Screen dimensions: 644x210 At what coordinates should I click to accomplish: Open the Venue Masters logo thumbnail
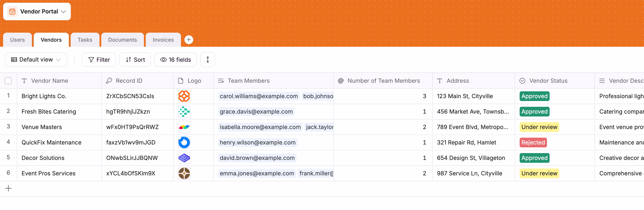pyautogui.click(x=184, y=127)
